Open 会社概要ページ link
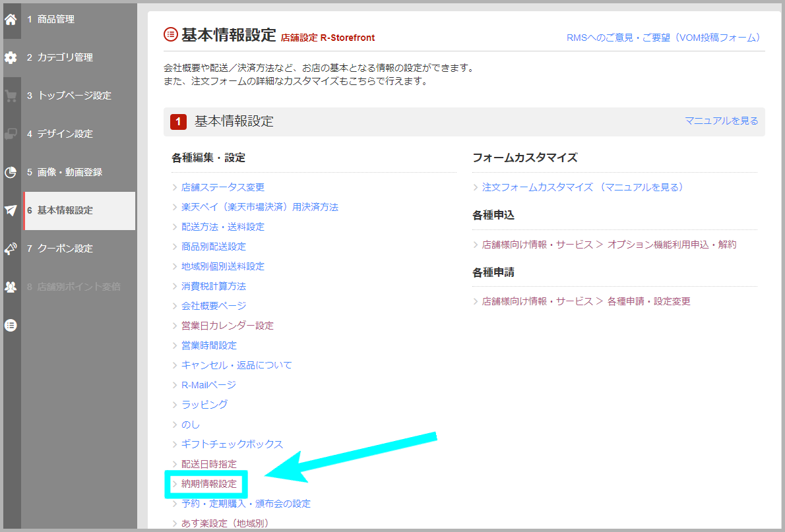 click(x=214, y=306)
